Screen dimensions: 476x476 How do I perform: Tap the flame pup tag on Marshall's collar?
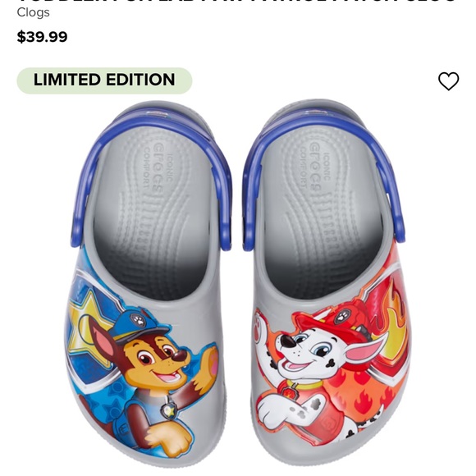[x=287, y=393]
